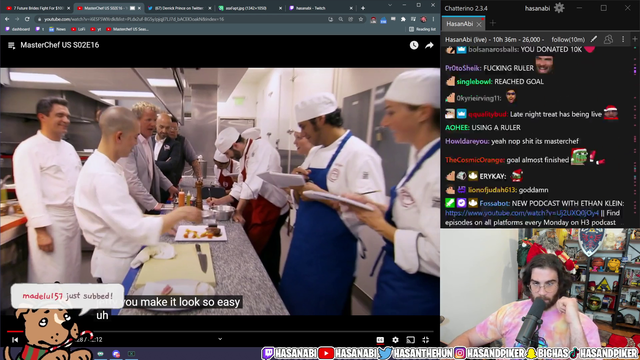Open the Reading list

tap(422, 29)
